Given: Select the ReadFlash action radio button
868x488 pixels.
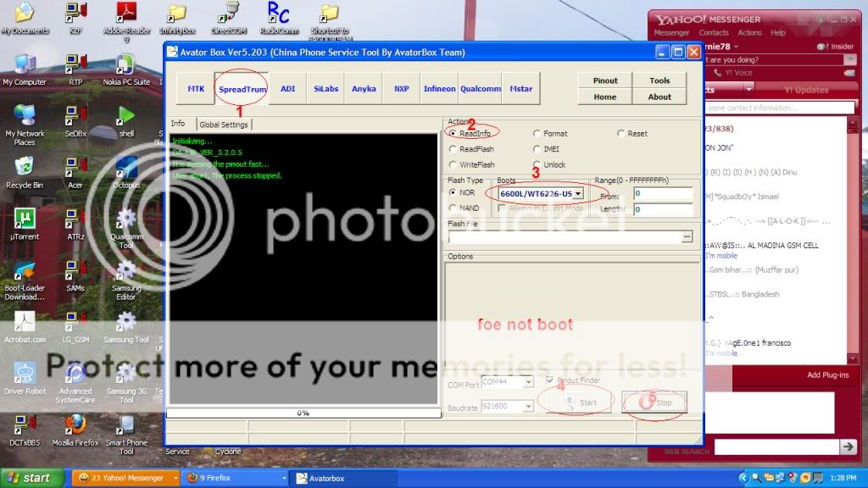Looking at the screenshot, I should click(x=453, y=149).
